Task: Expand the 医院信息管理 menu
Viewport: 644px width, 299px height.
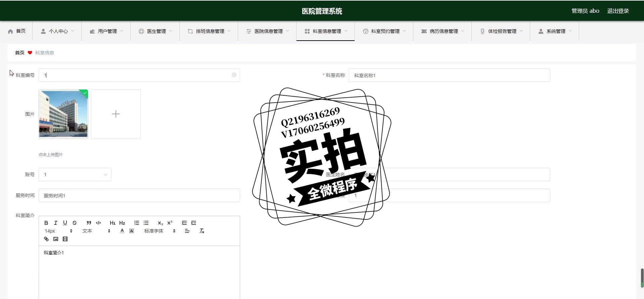Action: tap(267, 31)
